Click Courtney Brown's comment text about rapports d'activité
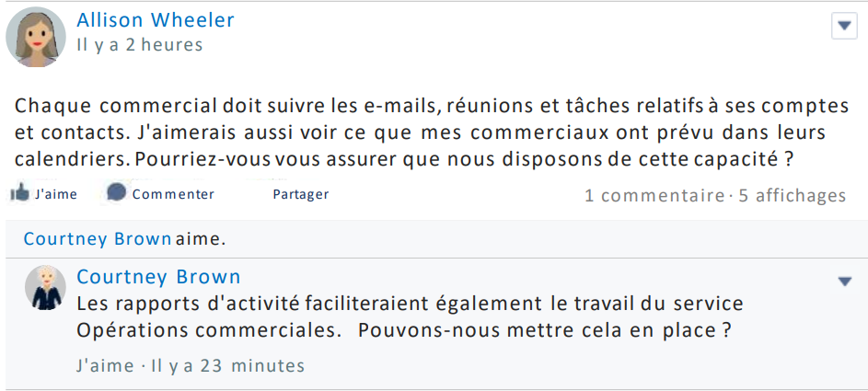868x391 pixels. 410,316
